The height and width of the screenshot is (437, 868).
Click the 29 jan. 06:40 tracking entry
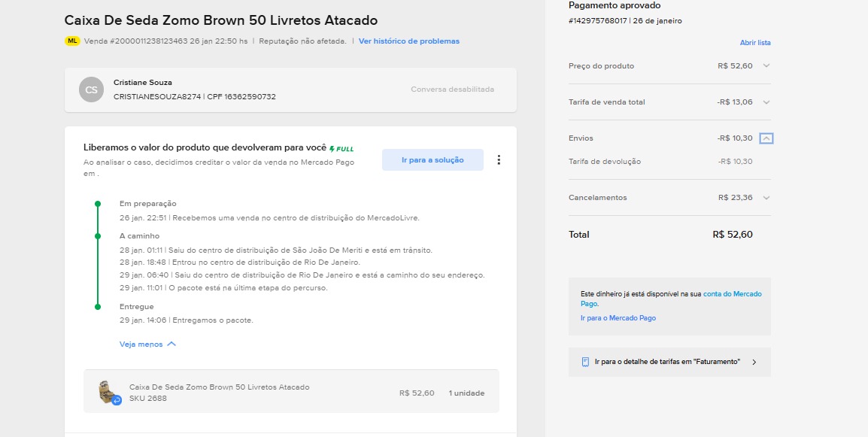(302, 275)
